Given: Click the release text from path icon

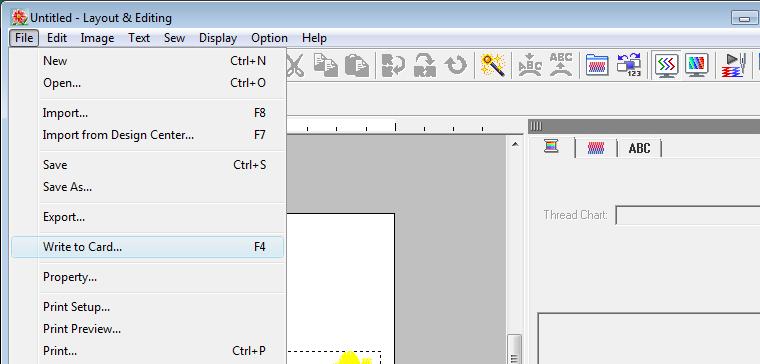Looking at the screenshot, I should (x=561, y=65).
